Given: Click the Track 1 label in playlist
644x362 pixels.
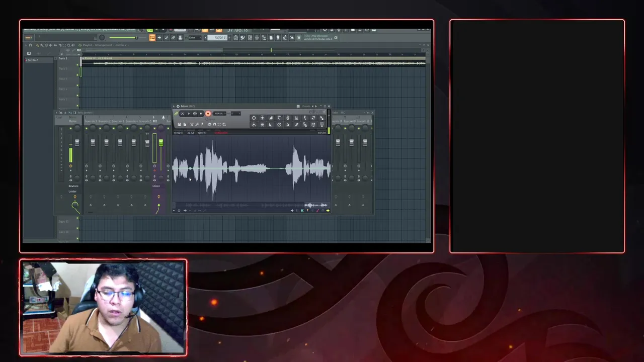Looking at the screenshot, I should coord(63,58).
